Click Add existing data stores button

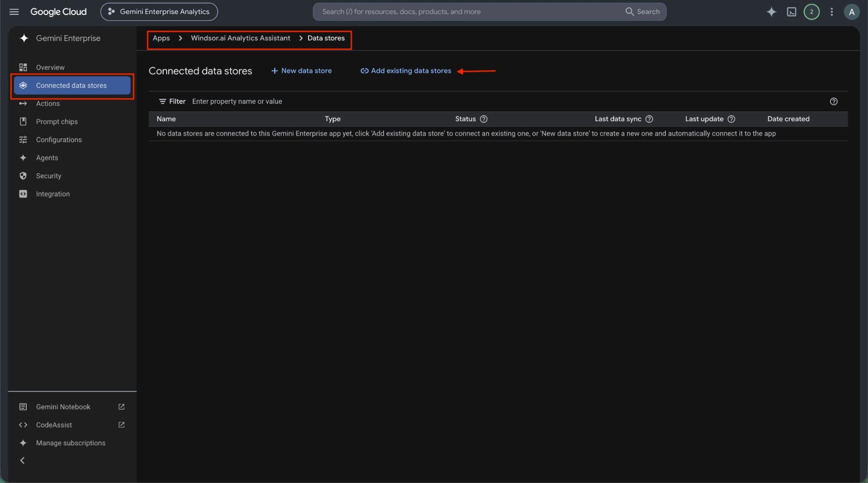406,71
